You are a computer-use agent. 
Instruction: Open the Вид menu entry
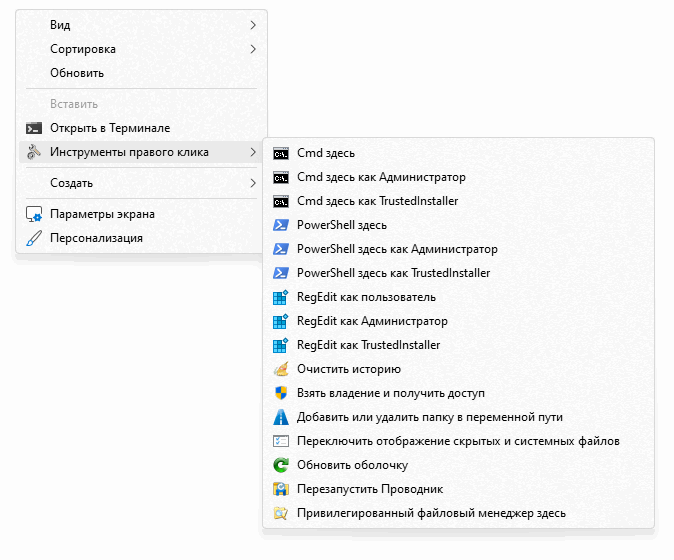pyautogui.click(x=141, y=25)
